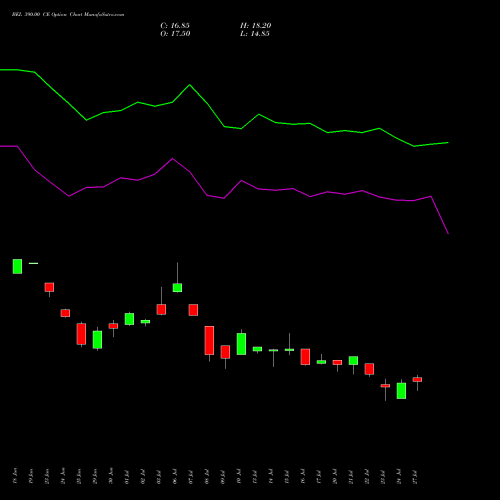
Task: Click the low value "L: 14.85"
Action: (255, 34)
